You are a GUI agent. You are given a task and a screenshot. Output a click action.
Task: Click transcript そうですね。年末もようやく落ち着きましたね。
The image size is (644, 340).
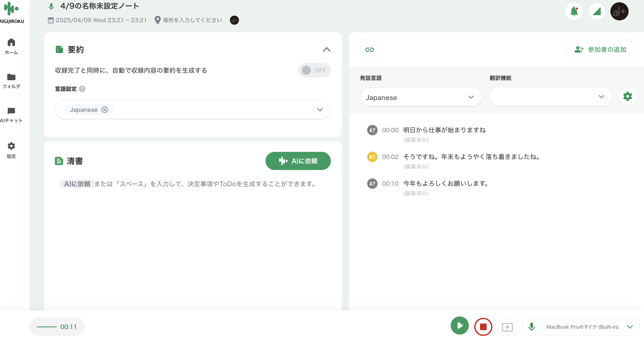pos(472,157)
